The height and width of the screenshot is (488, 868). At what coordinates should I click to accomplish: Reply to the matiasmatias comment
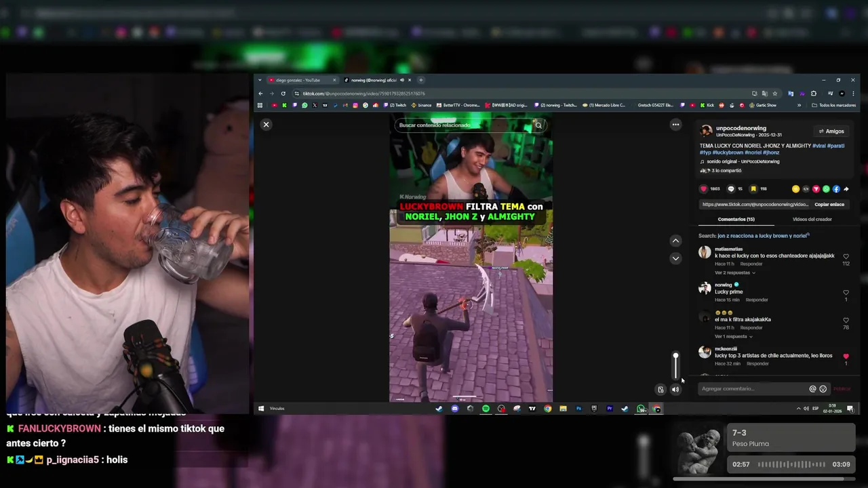[751, 264]
